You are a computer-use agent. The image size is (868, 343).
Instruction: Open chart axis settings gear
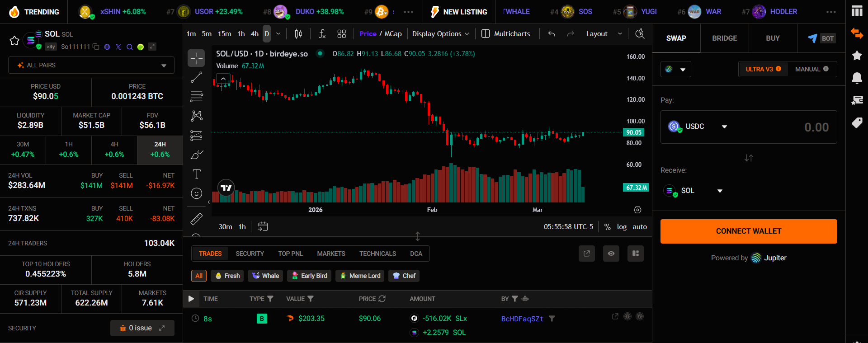(x=637, y=210)
